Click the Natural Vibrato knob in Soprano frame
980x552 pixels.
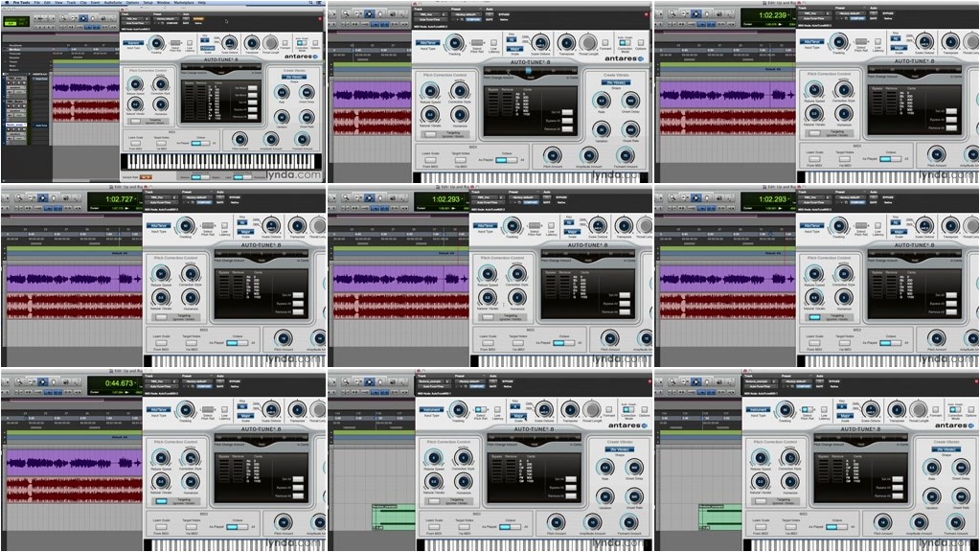tap(135, 104)
